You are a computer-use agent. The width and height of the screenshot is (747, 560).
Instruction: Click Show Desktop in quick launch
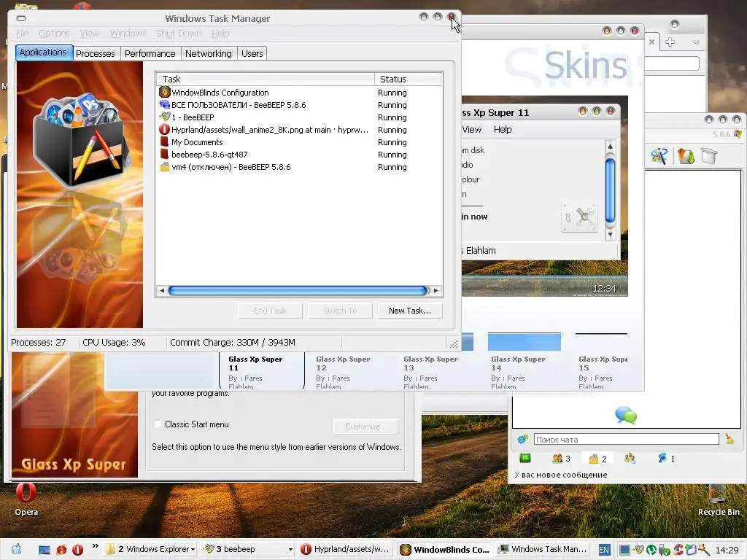pos(44,550)
